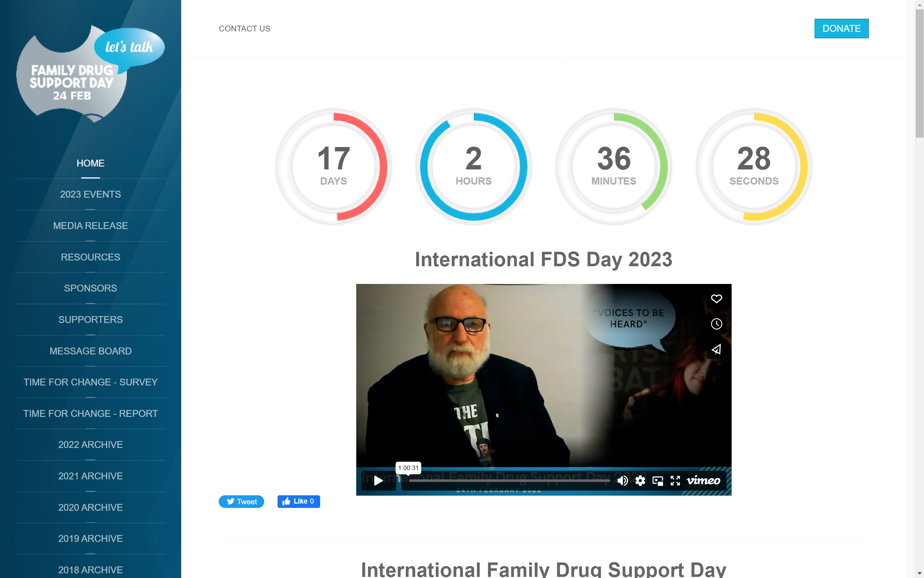Screen dimensions: 924x578
Task: Enter fullscreen video mode
Action: click(675, 480)
